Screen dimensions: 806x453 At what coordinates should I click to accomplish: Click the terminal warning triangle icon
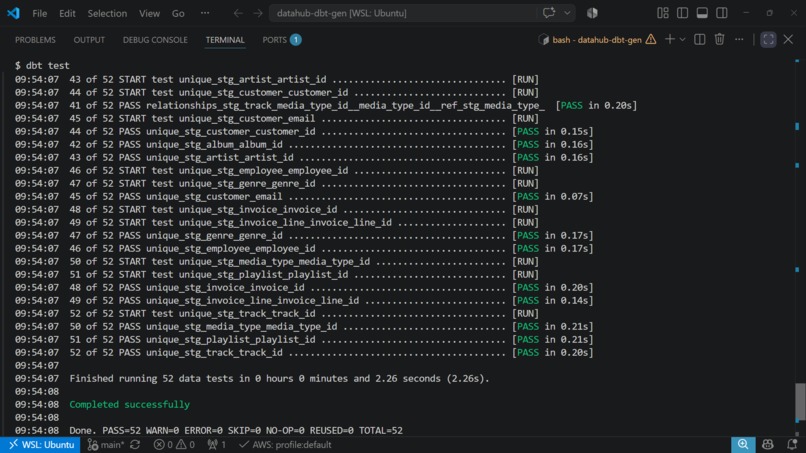[651, 39]
